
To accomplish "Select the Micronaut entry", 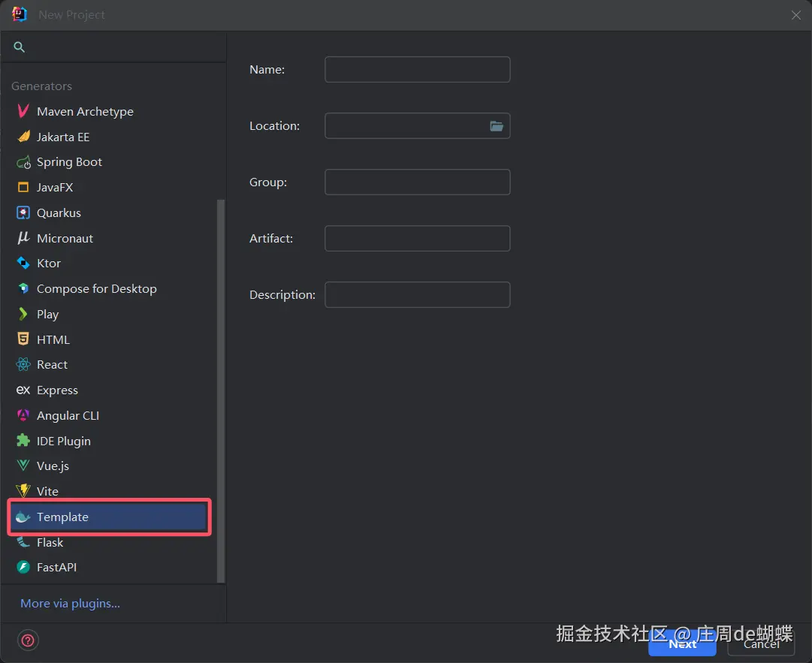I will click(x=110, y=238).
